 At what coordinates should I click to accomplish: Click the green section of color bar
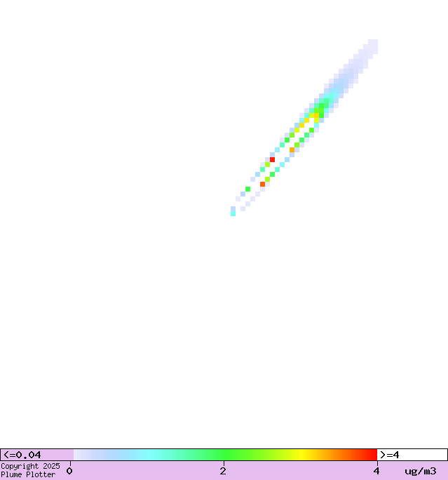pyautogui.click(x=224, y=455)
